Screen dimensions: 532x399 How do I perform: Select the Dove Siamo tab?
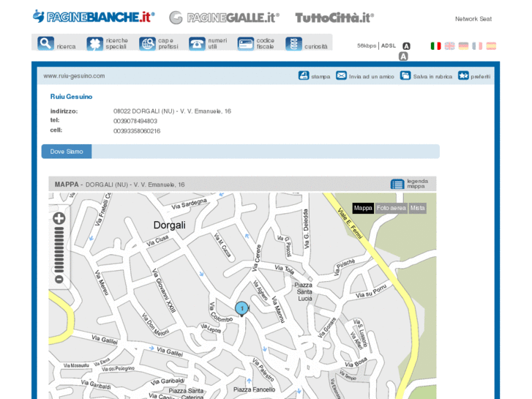(x=67, y=152)
